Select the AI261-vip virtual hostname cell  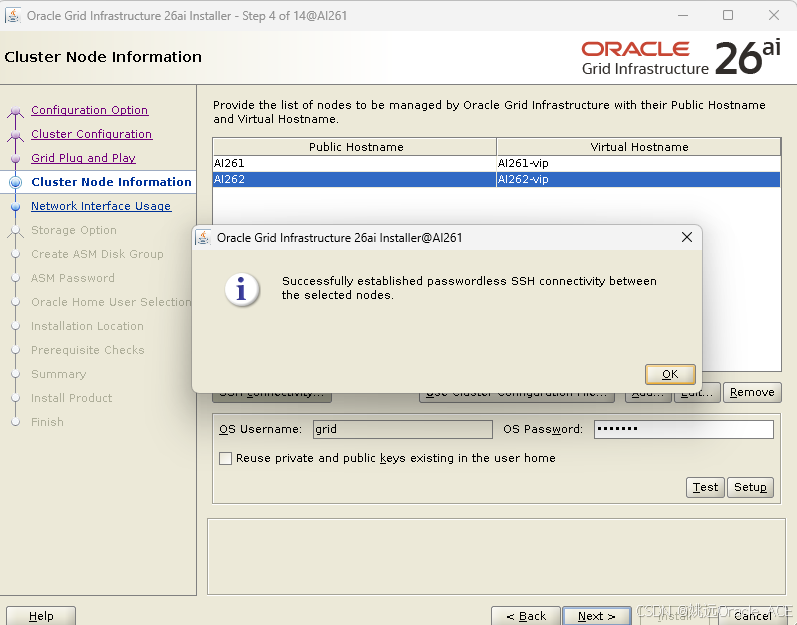click(x=638, y=163)
